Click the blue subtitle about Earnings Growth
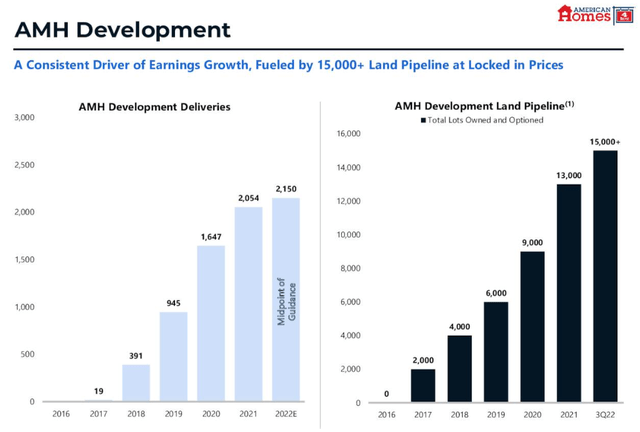Screen dimensions: 640x432 289,65
